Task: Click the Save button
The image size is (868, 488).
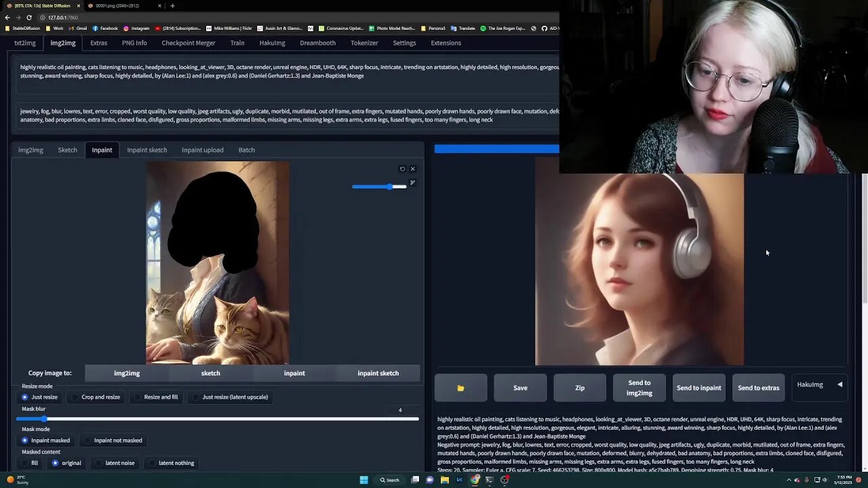Action: pyautogui.click(x=520, y=388)
